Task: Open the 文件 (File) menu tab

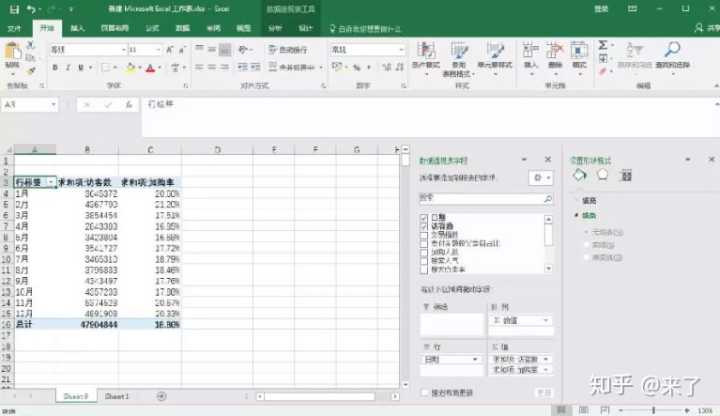Action: [14, 29]
